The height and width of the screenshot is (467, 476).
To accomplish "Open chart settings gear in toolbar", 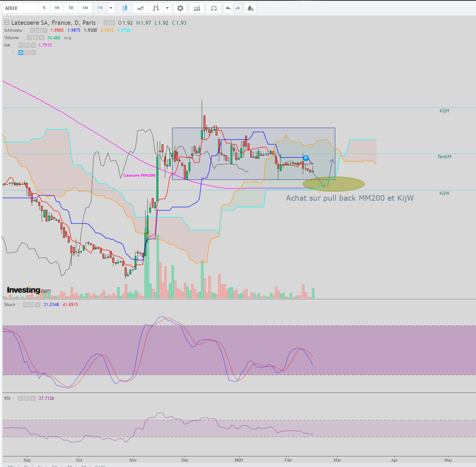I will [180, 8].
